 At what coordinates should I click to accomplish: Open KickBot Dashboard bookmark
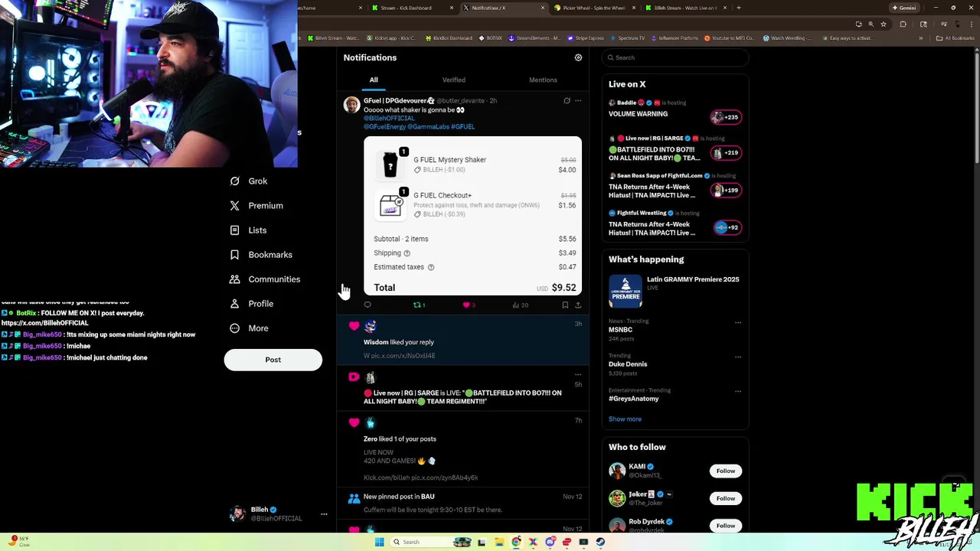point(448,38)
